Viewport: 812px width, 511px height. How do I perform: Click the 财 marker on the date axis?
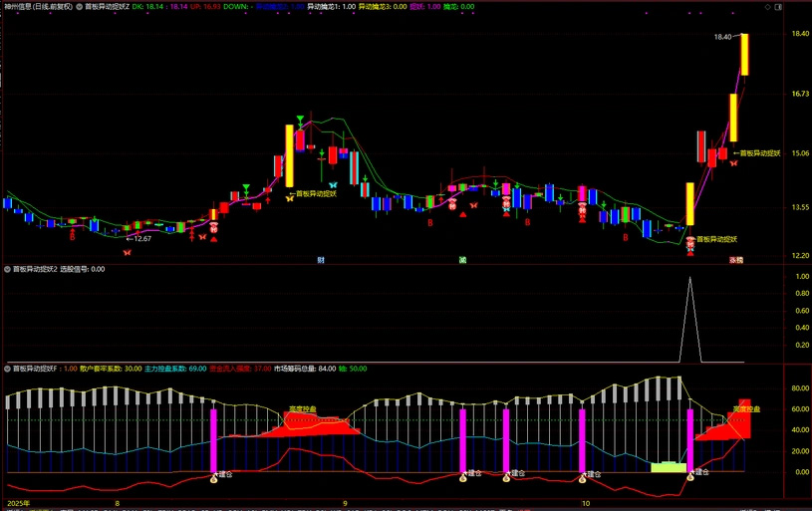pyautogui.click(x=321, y=260)
